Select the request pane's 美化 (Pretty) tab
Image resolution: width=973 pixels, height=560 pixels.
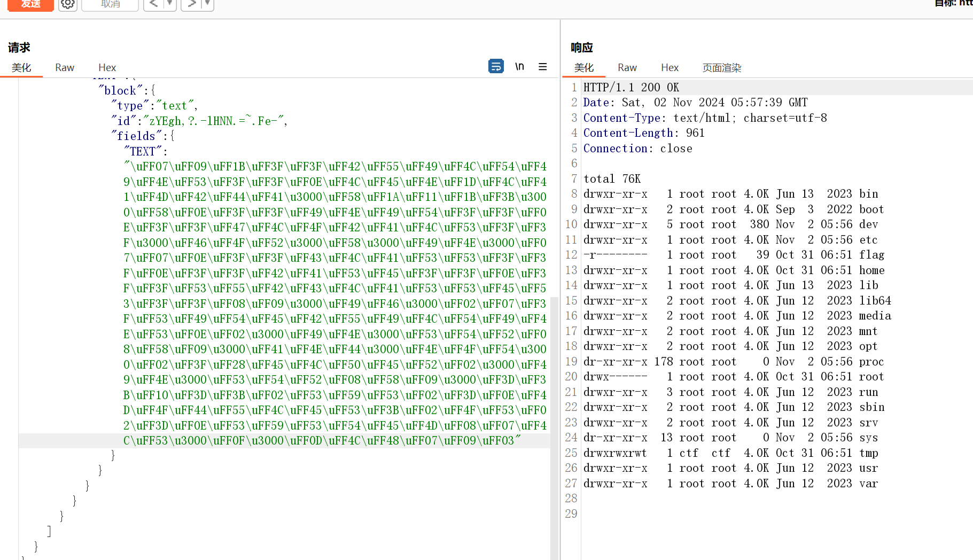[21, 67]
